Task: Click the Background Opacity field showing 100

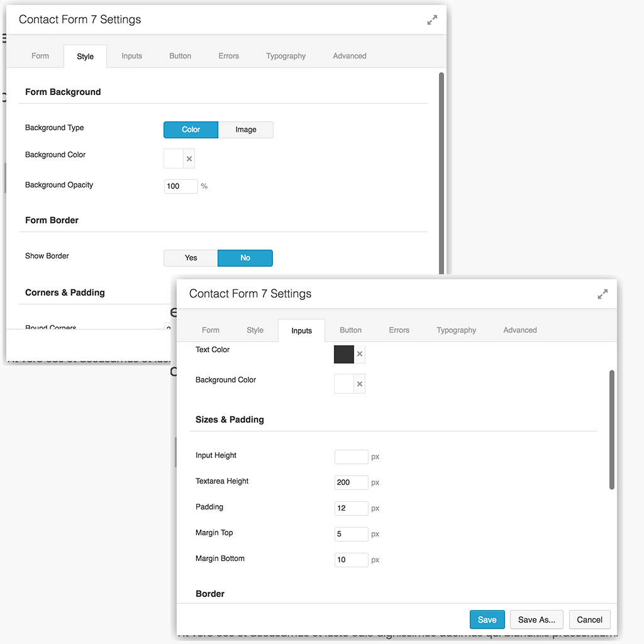Action: (x=180, y=186)
